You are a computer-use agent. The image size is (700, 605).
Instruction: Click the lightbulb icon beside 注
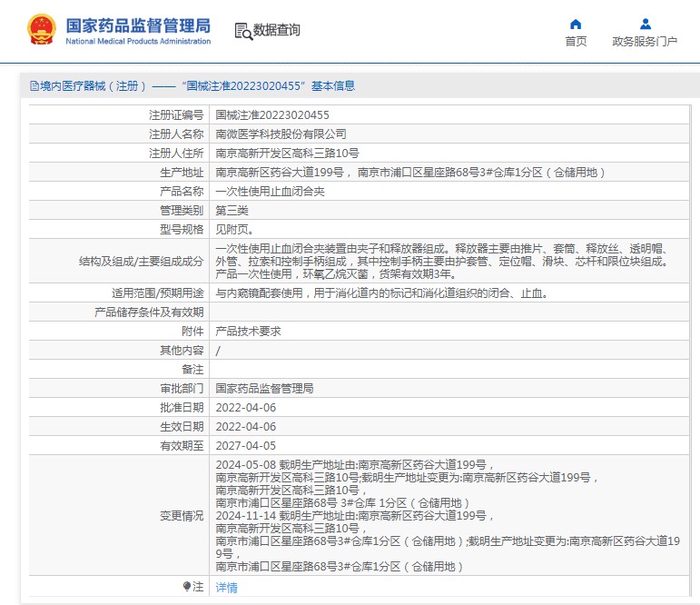click(x=187, y=586)
